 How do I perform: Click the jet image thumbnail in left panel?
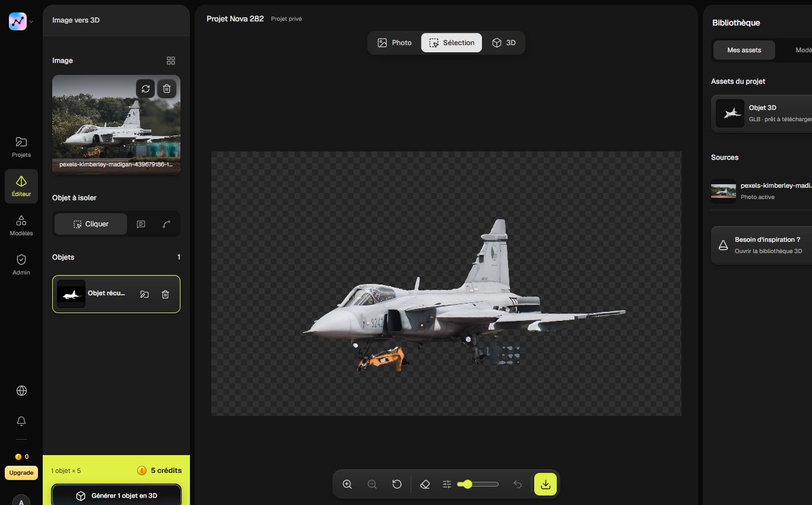click(x=116, y=124)
